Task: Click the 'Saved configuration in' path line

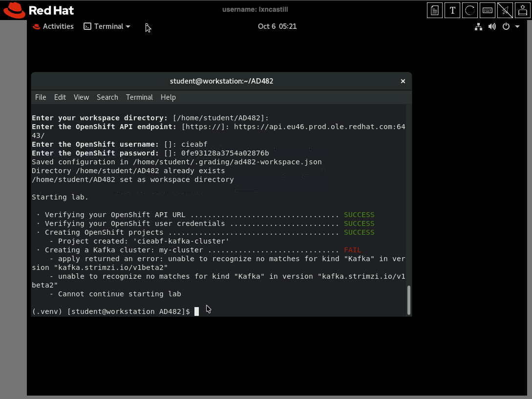Action: pos(177,162)
